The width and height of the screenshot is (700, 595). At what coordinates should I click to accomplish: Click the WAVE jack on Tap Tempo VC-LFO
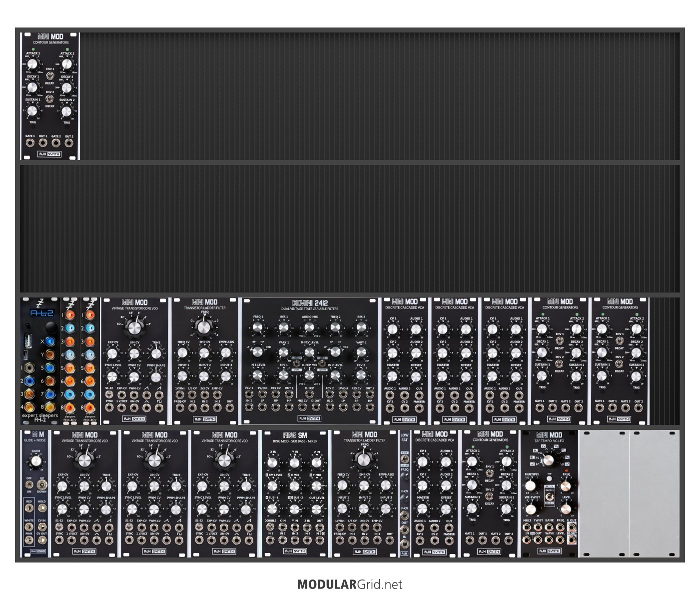(x=549, y=540)
